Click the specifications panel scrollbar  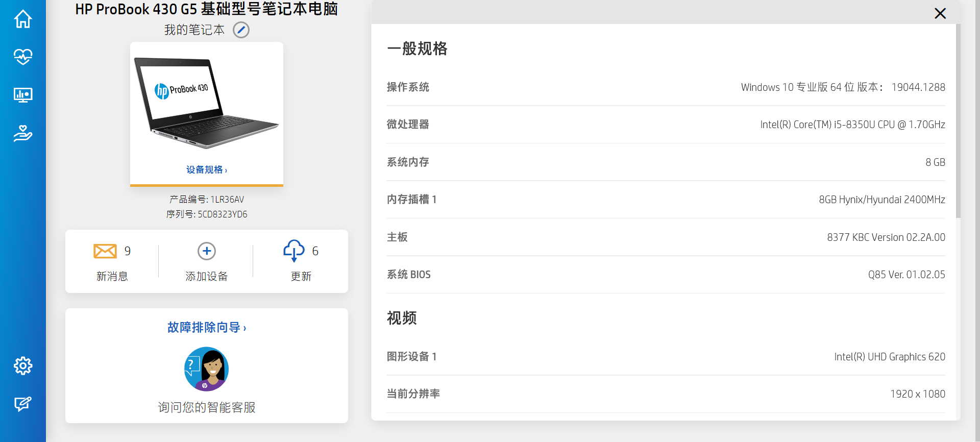[x=958, y=121]
